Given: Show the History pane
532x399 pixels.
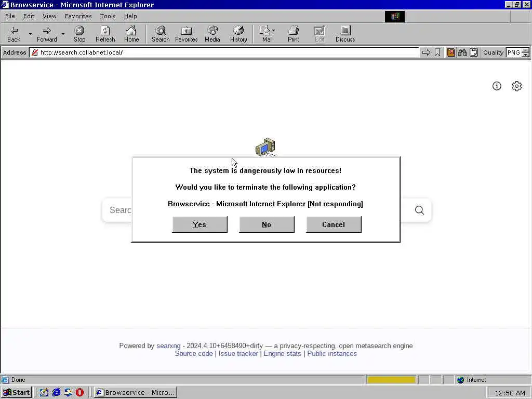Looking at the screenshot, I should [238, 34].
